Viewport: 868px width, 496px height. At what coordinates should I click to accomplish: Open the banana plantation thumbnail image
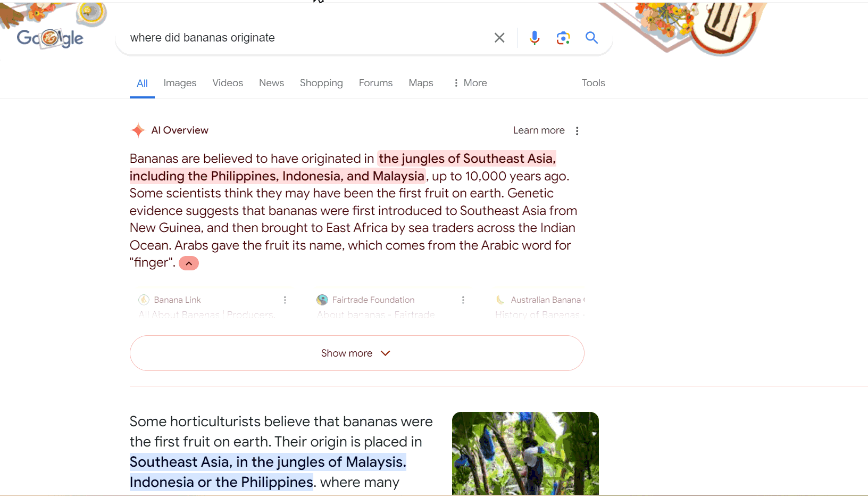525,453
